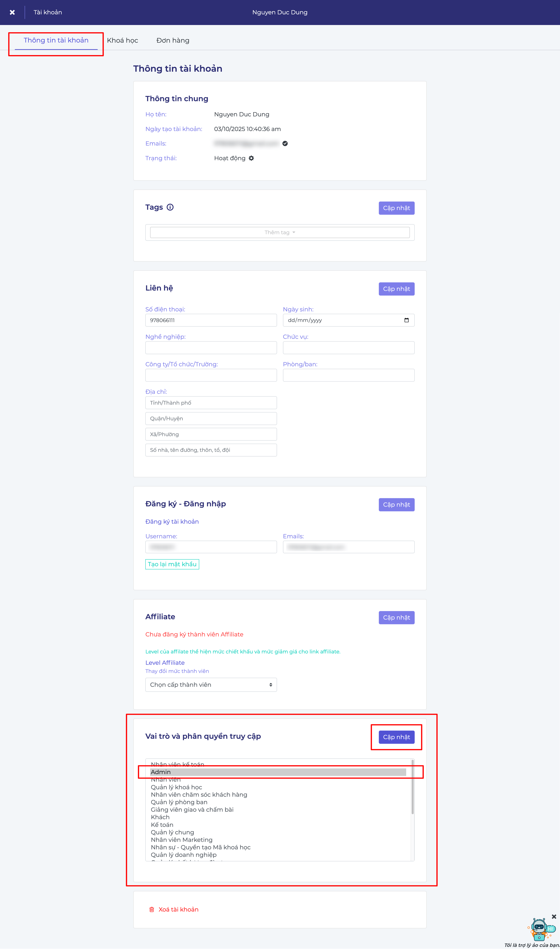Select the Admin role in list

coord(278,772)
